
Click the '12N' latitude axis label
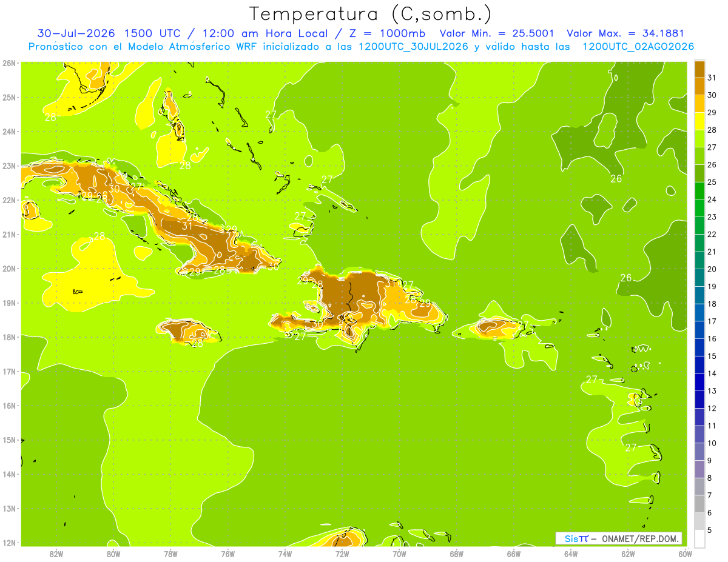[x=8, y=543]
